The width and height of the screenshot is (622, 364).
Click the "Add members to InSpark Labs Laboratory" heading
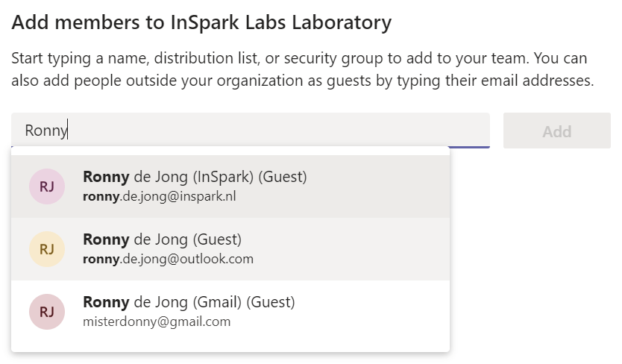[201, 22]
